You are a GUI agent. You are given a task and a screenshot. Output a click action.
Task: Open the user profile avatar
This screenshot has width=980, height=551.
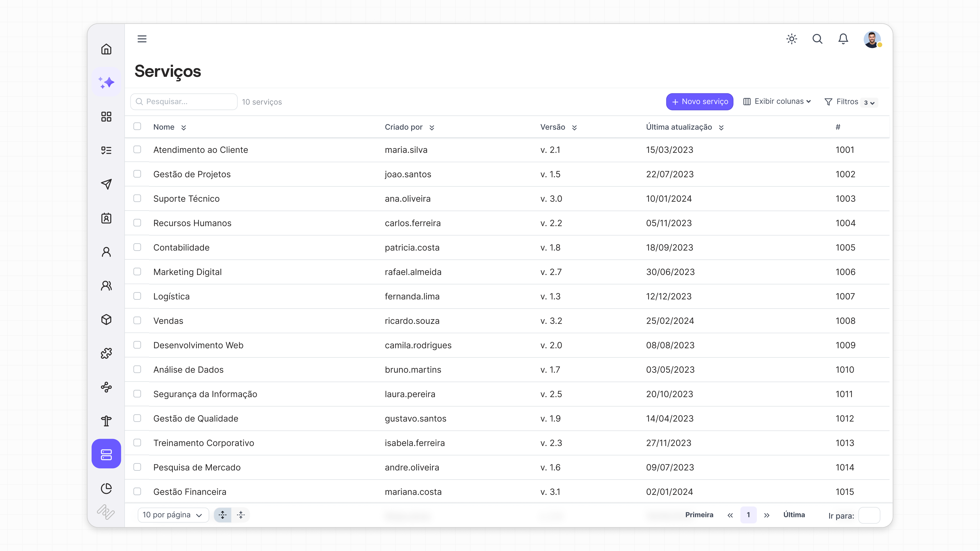(872, 39)
